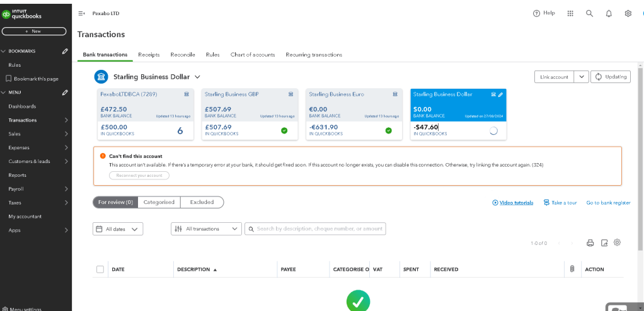This screenshot has width=644, height=311.
Task: Collapse the BOOKMARKS section
Action: coord(4,51)
